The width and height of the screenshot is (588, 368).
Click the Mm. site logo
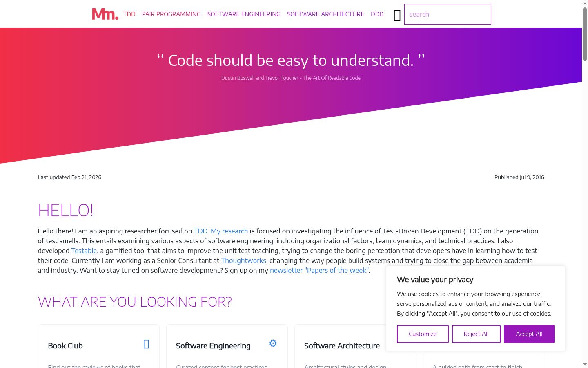pyautogui.click(x=105, y=14)
